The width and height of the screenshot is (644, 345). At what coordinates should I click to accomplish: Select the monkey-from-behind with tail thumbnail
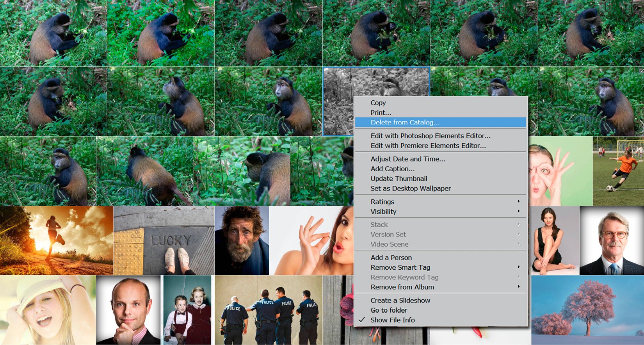144,171
